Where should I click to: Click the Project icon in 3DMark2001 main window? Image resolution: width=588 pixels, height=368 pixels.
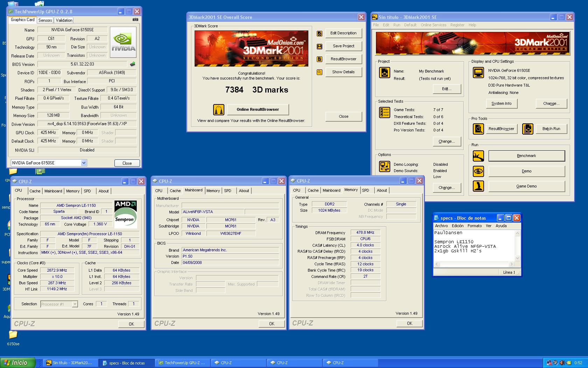tap(385, 72)
